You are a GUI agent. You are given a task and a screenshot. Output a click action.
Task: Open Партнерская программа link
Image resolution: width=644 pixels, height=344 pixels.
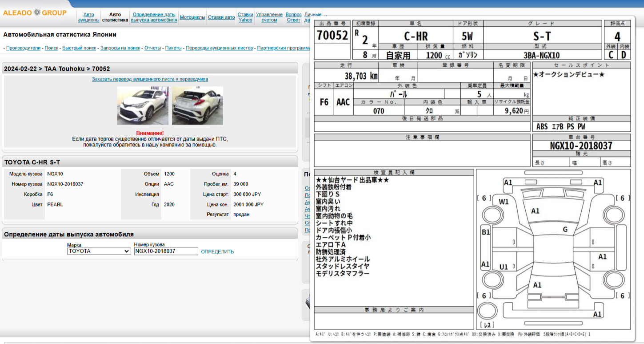pyautogui.click(x=284, y=48)
